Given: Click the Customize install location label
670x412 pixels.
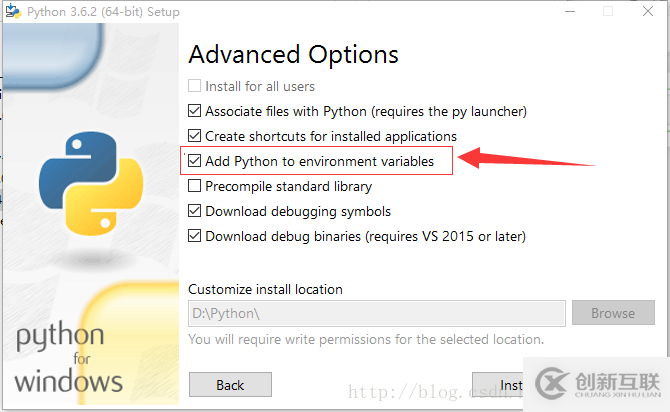Looking at the screenshot, I should click(265, 289).
